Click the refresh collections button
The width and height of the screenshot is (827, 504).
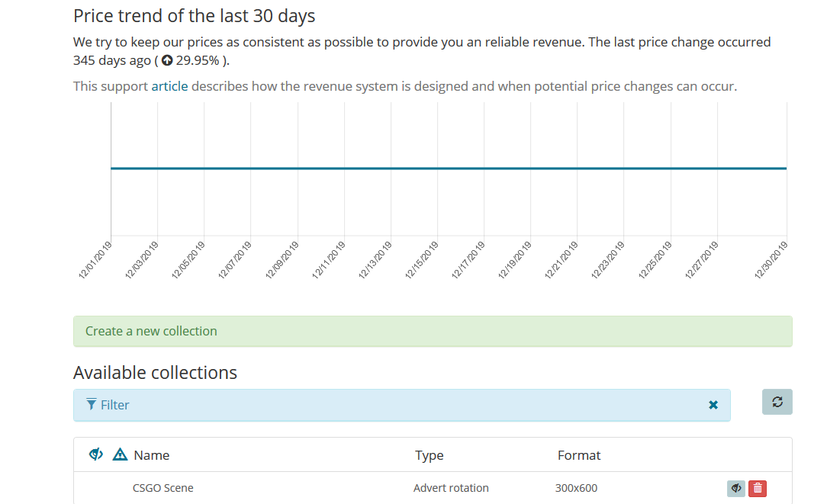(x=777, y=402)
